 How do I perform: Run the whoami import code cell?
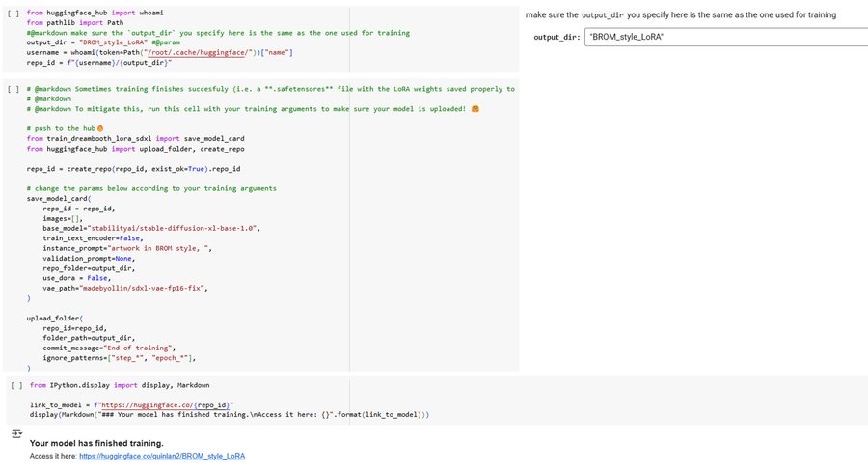click(12, 14)
